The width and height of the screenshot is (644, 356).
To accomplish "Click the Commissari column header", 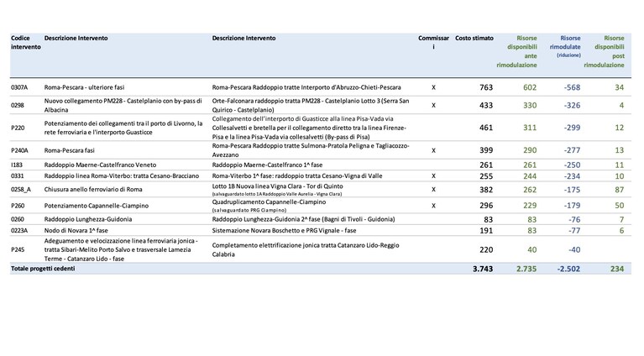I will click(433, 42).
